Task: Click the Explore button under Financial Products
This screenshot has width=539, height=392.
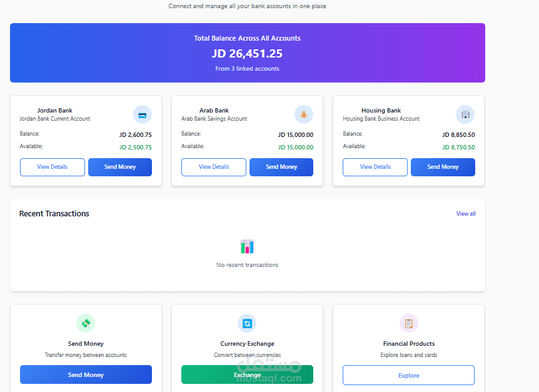Action: (x=409, y=375)
